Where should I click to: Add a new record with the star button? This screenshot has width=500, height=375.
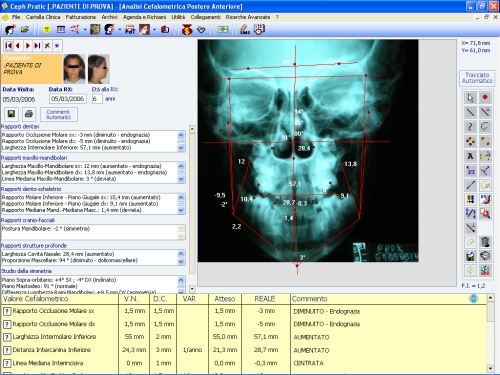pyautogui.click(x=57, y=46)
